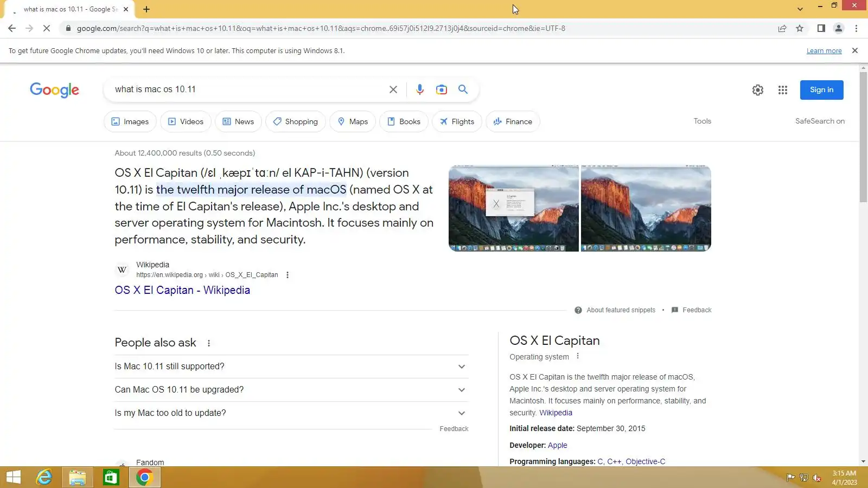Switch to the Maps results tab
This screenshot has width=868, height=488.
pos(353,121)
